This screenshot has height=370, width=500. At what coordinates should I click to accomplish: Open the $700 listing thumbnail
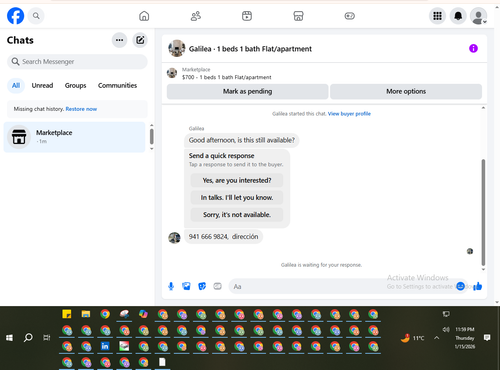click(x=172, y=73)
